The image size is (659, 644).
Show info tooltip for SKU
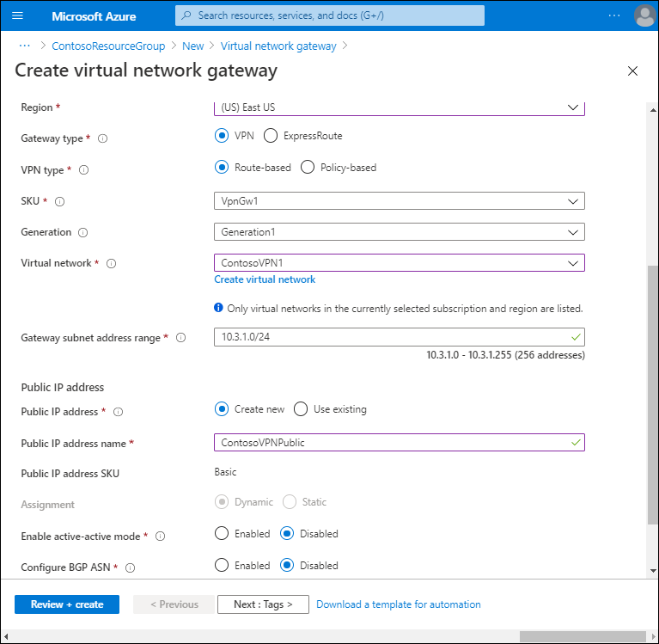[59, 201]
